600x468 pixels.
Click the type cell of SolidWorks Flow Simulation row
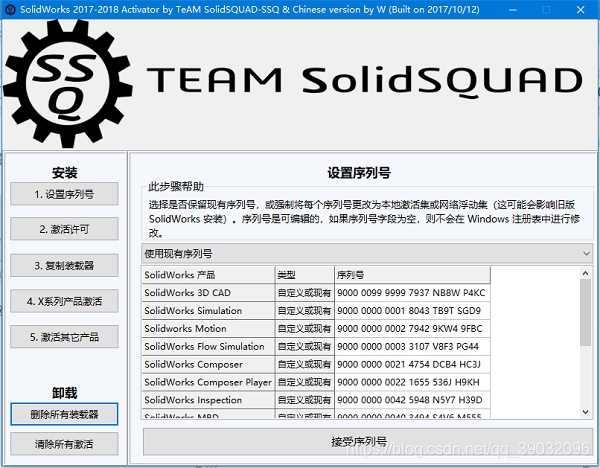click(305, 346)
